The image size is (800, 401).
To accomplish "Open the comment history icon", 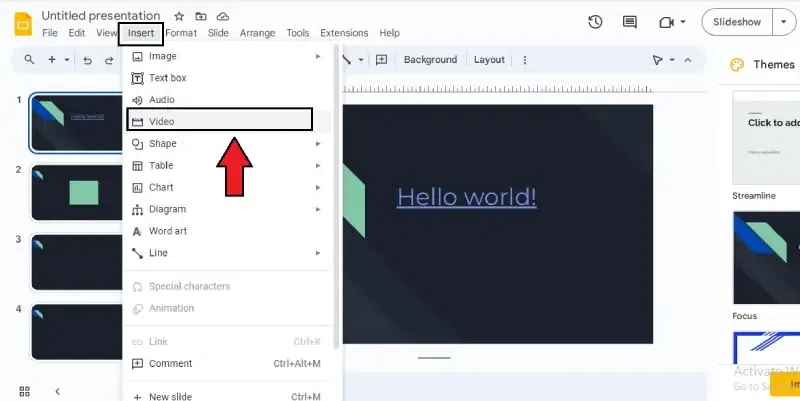I will 630,22.
